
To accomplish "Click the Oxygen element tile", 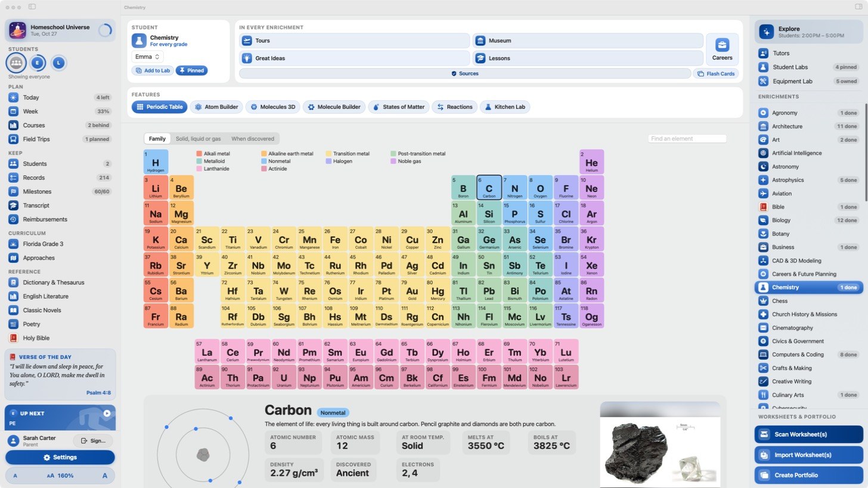I will [540, 187].
